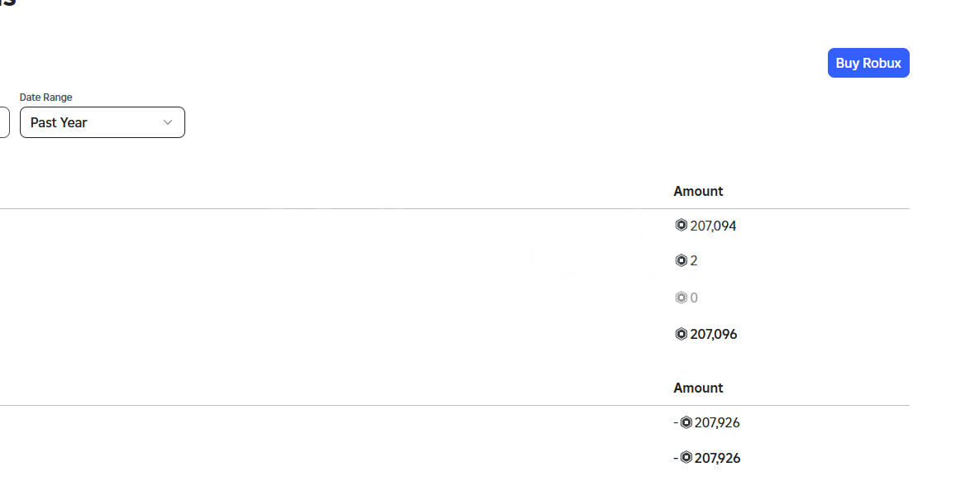980x486 pixels.
Task: Click the lower Amount column header
Action: 698,388
